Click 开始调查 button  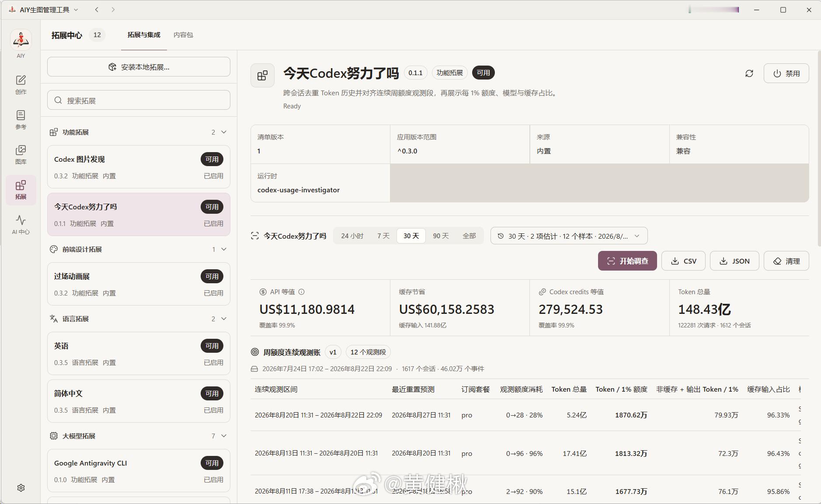click(x=627, y=261)
